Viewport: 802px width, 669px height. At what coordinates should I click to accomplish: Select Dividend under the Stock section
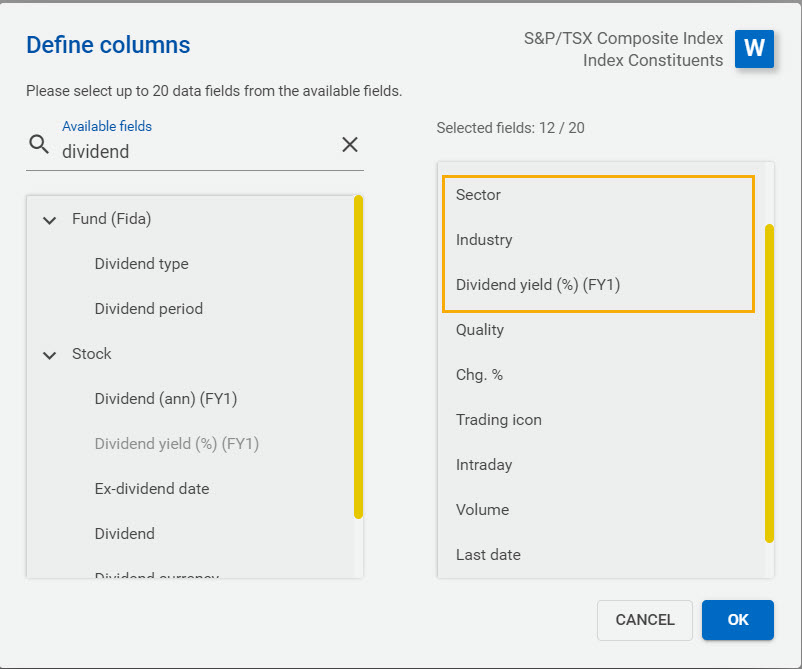(x=124, y=533)
